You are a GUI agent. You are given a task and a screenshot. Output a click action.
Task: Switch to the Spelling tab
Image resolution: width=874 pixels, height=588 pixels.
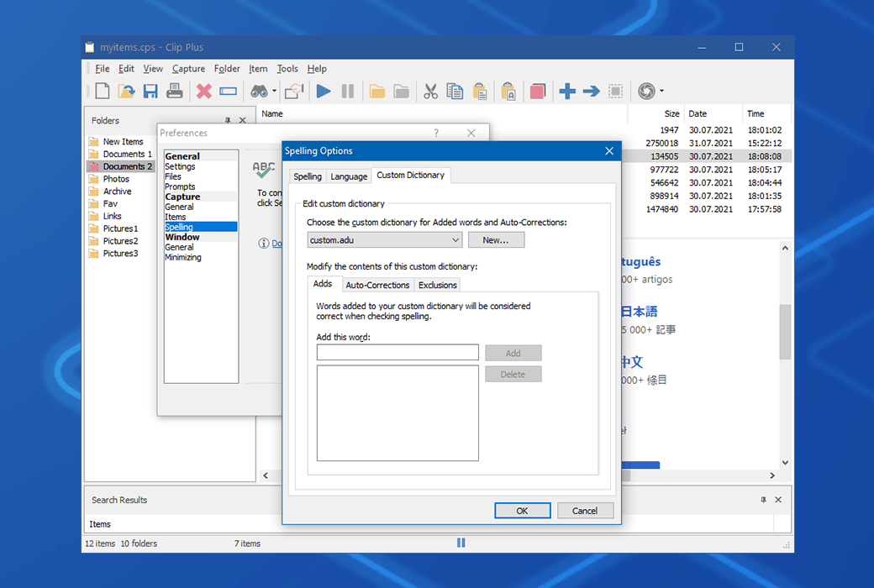click(308, 176)
